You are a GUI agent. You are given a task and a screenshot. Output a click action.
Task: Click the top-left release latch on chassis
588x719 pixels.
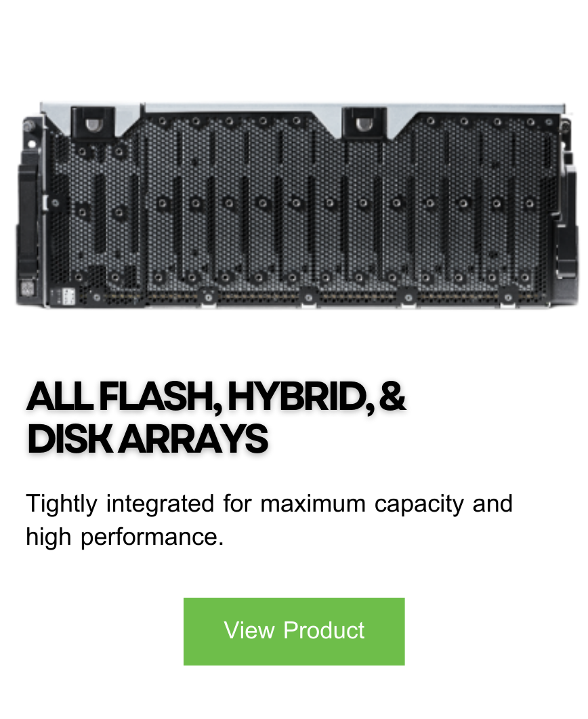click(x=93, y=123)
